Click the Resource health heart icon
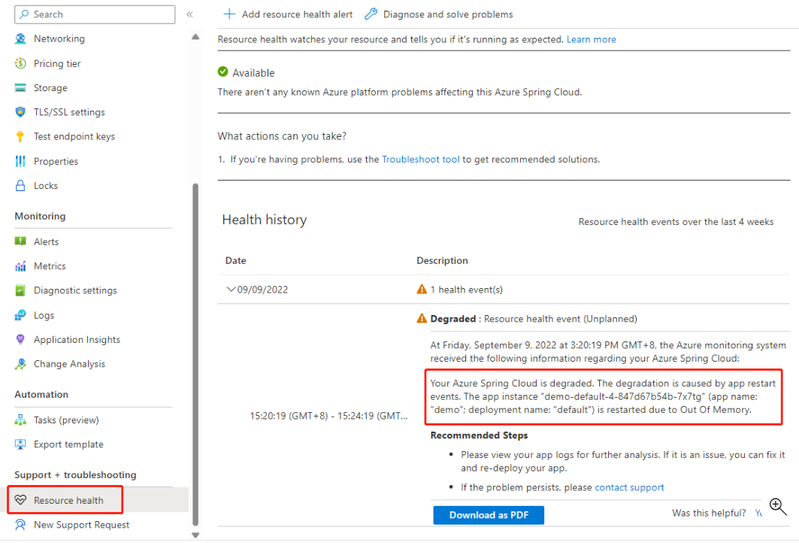Screen dimensions: 799x543 tap(20, 500)
